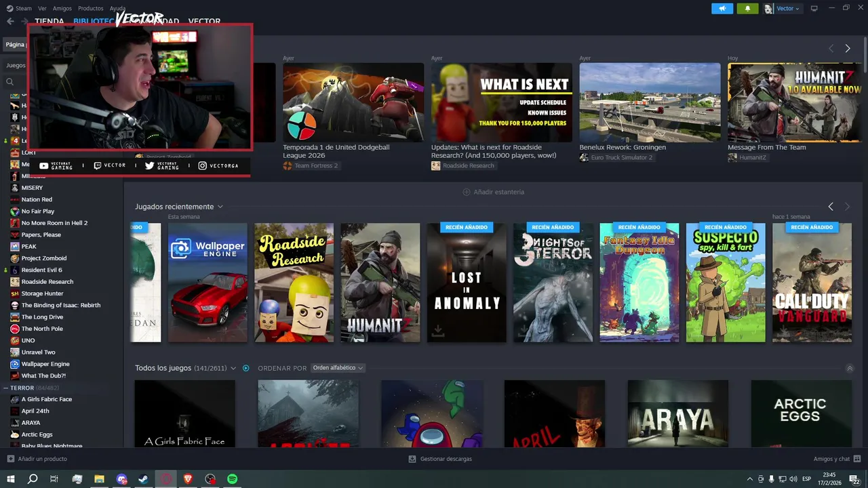Select Wallpaper Engine cover in recent games
868x488 pixels.
pos(208,283)
